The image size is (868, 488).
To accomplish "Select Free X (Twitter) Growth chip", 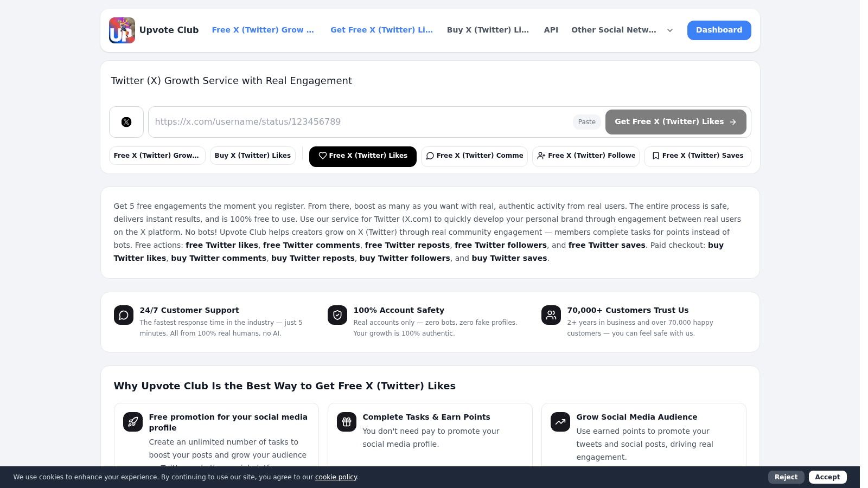I will pos(157,156).
